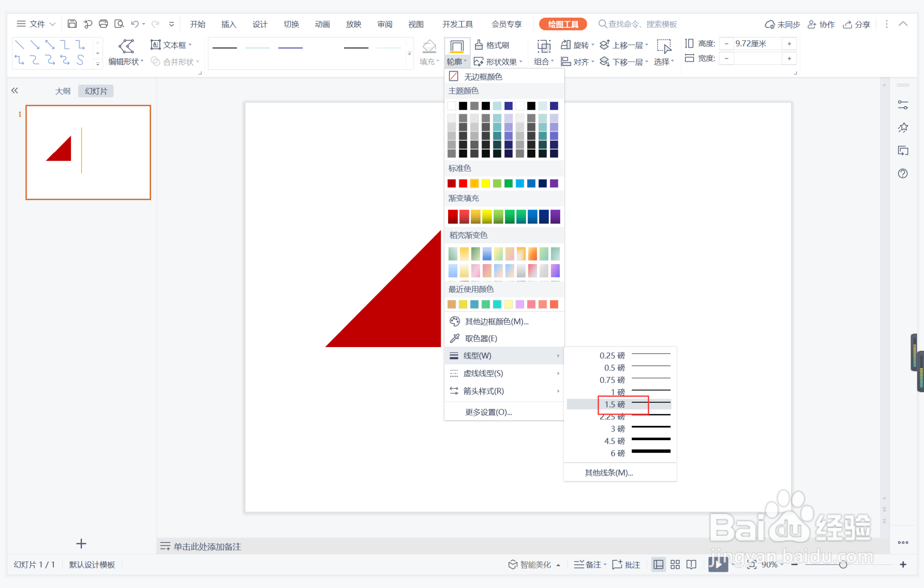Image resolution: width=924 pixels, height=588 pixels.
Task: Open the animation star icon in right sidebar
Action: pyautogui.click(x=903, y=128)
